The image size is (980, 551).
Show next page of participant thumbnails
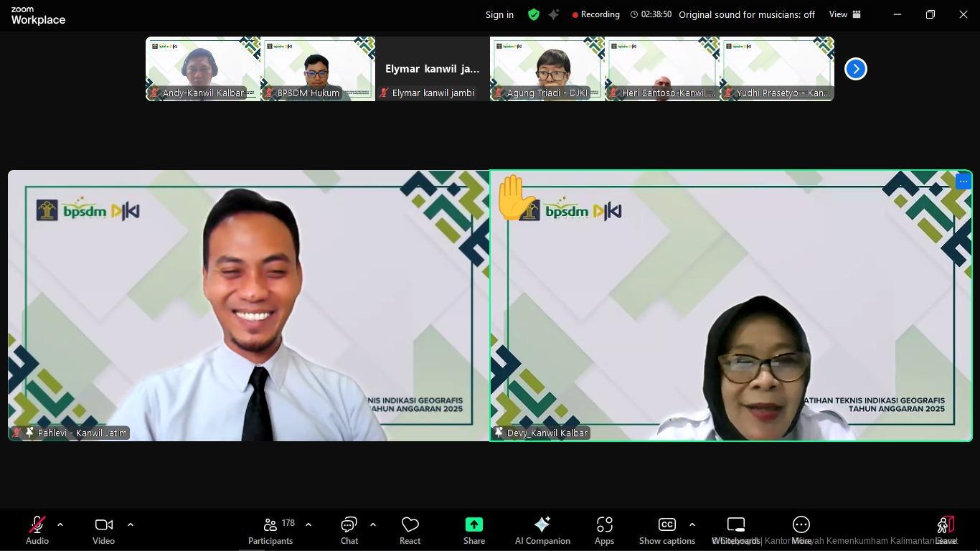[x=855, y=69]
